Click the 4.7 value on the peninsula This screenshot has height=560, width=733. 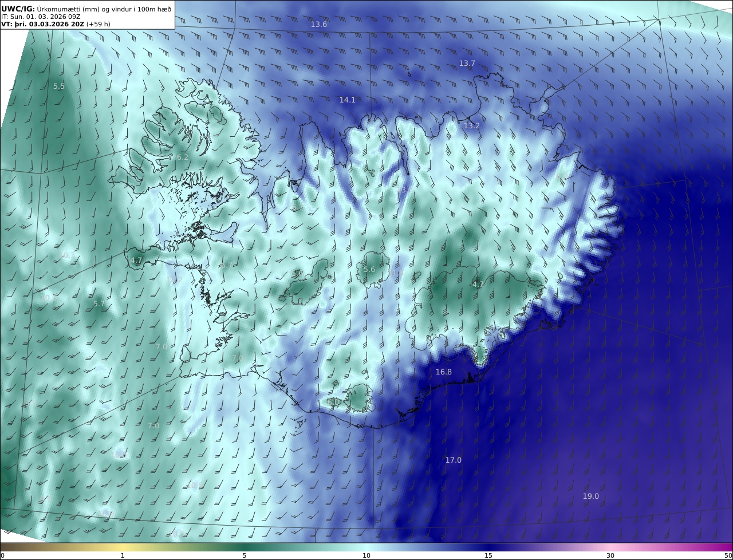[136, 260]
